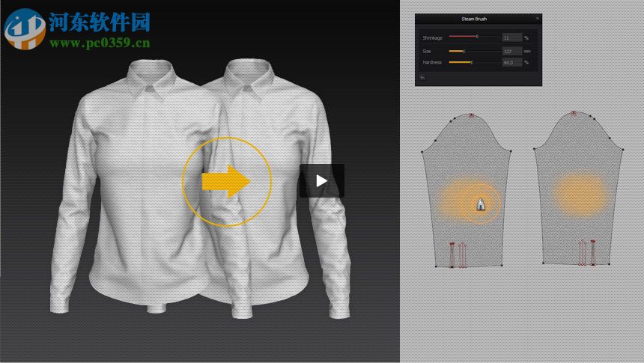Image resolution: width=644 pixels, height=363 pixels.
Task: Click the Size label
Action: pos(427,52)
